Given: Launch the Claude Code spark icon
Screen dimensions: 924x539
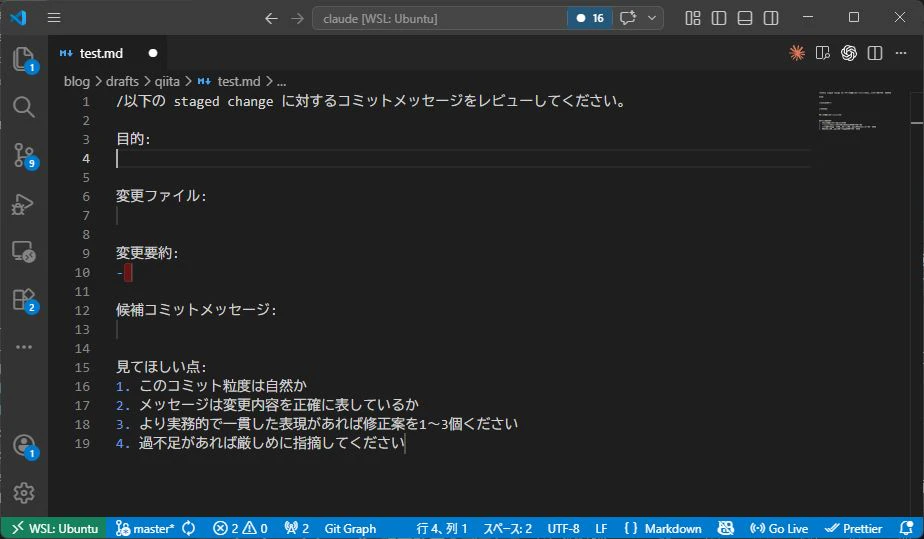Looking at the screenshot, I should [x=797, y=53].
